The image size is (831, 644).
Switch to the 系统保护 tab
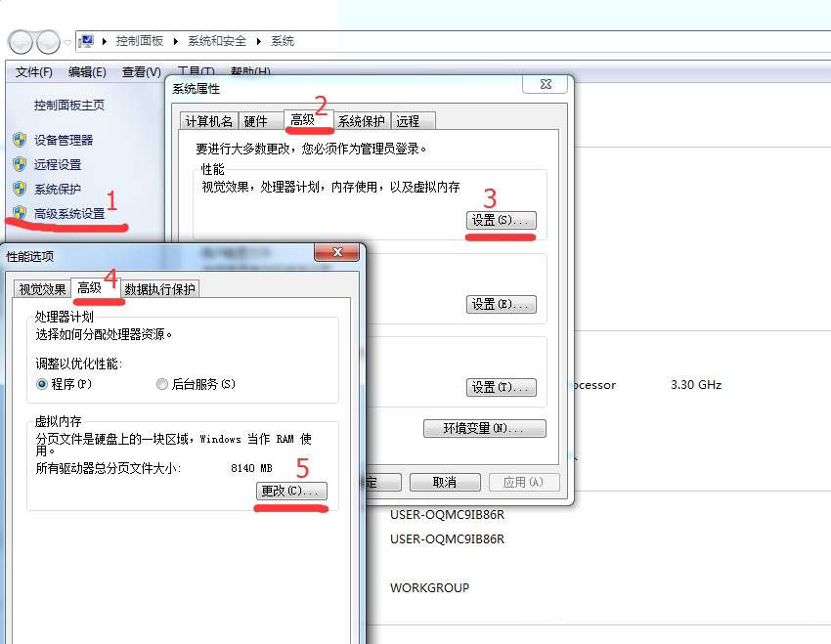click(x=362, y=121)
